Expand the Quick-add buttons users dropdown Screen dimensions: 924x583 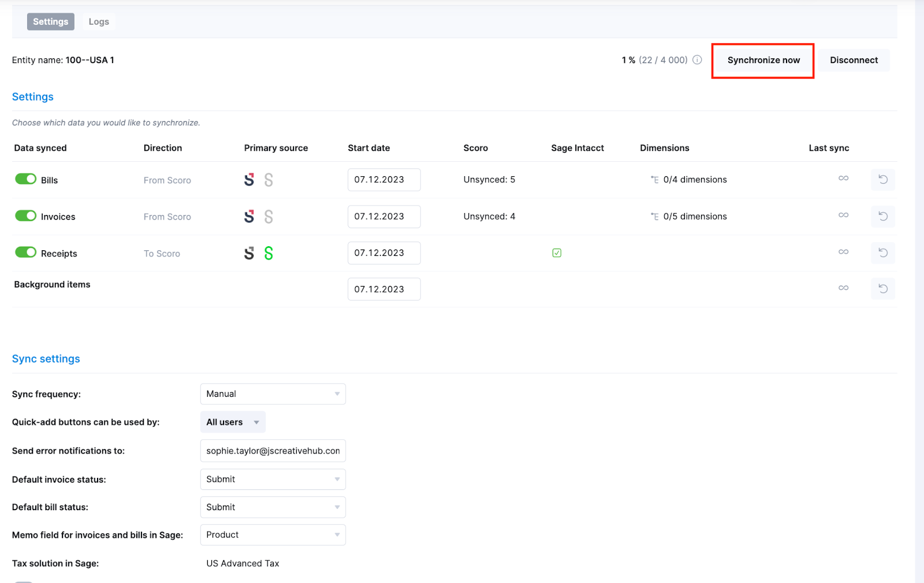pos(232,422)
